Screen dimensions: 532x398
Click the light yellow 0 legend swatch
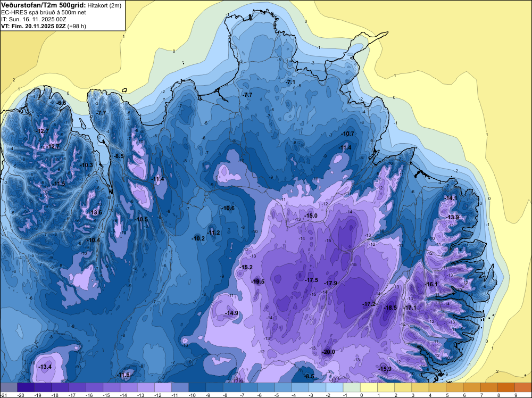point(369,387)
